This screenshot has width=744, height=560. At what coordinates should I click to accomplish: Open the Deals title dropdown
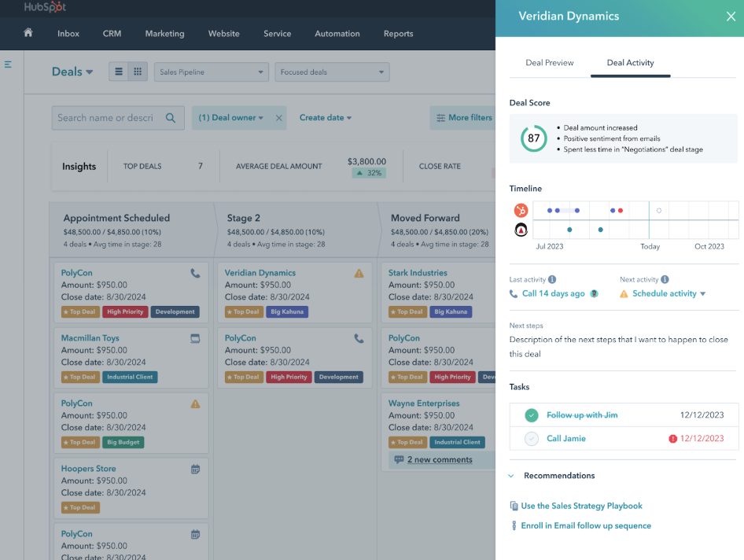(x=72, y=72)
